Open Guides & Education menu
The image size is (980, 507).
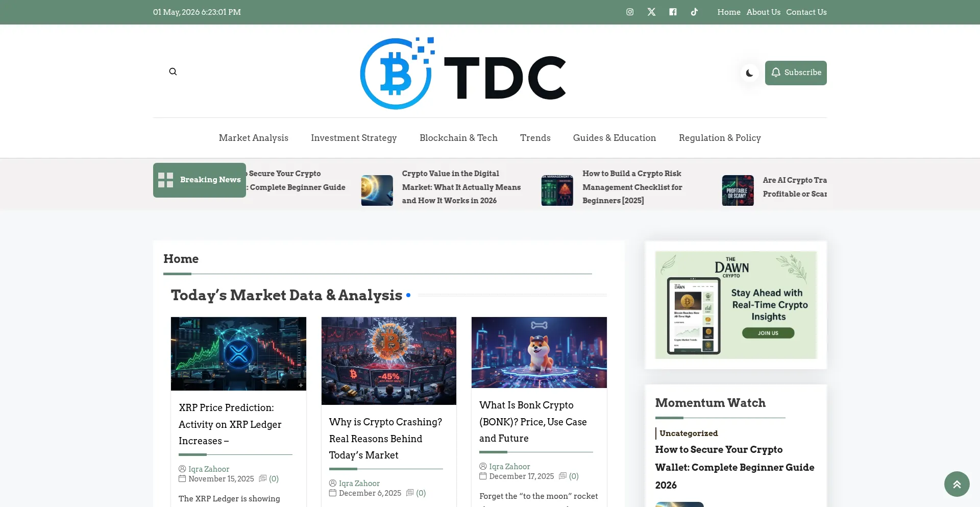tap(615, 138)
